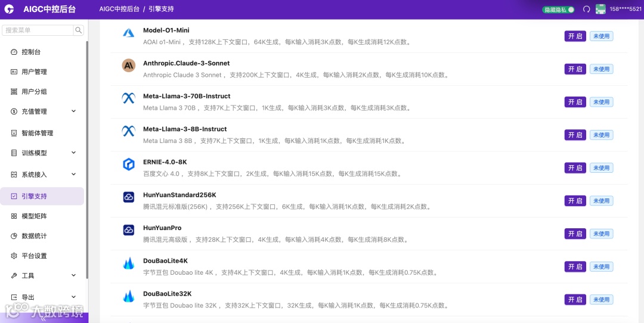Enable ERNIE-4.0-8K with 开启 button
This screenshot has height=323, width=644.
[575, 168]
